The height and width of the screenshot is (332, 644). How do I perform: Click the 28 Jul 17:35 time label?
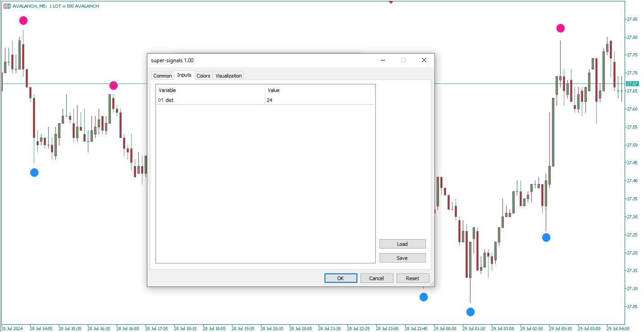[x=156, y=328]
